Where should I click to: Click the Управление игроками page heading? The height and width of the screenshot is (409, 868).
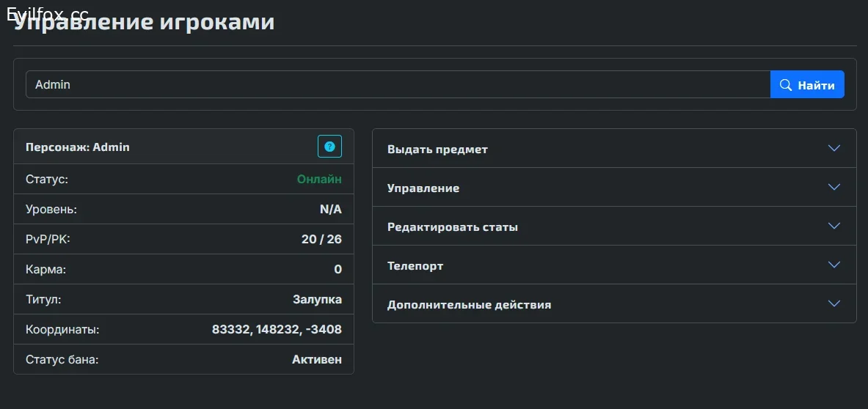tap(144, 23)
